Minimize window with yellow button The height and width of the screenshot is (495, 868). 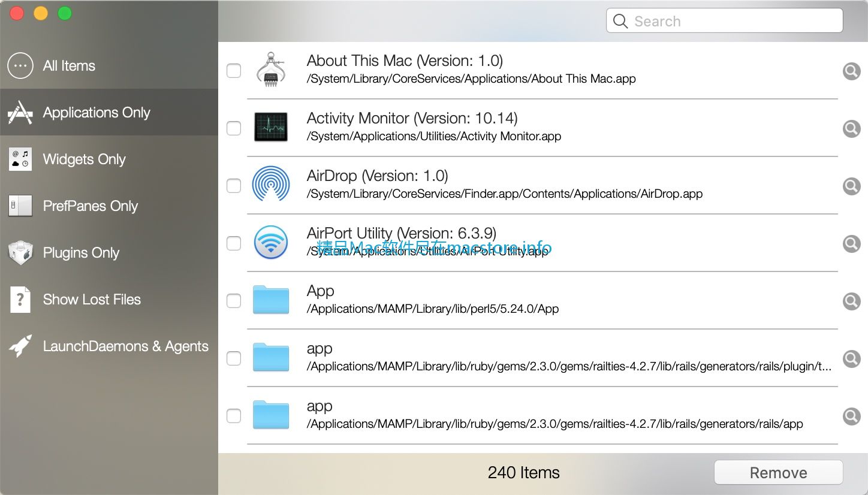coord(41,13)
